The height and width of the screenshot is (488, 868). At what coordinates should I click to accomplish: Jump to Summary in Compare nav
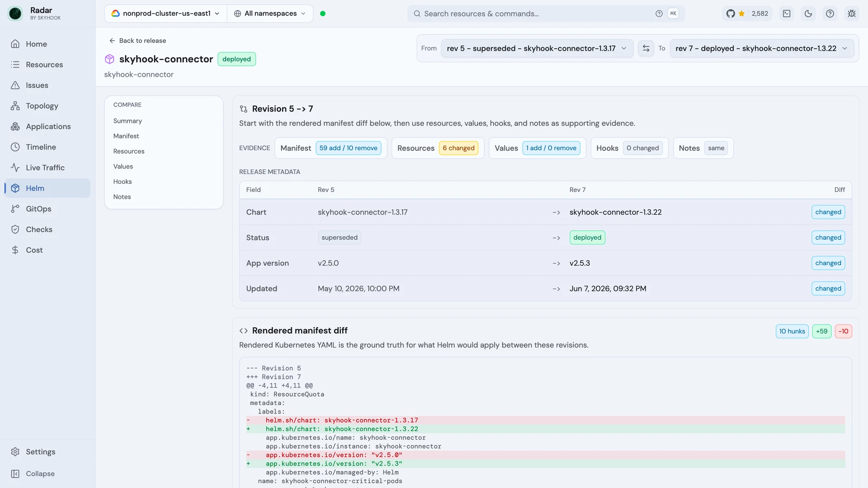(x=127, y=121)
